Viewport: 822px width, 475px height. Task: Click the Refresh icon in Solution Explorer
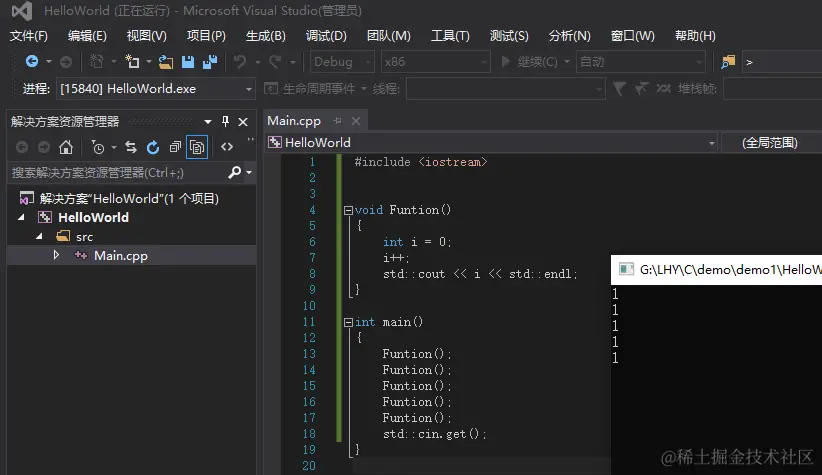(x=153, y=147)
